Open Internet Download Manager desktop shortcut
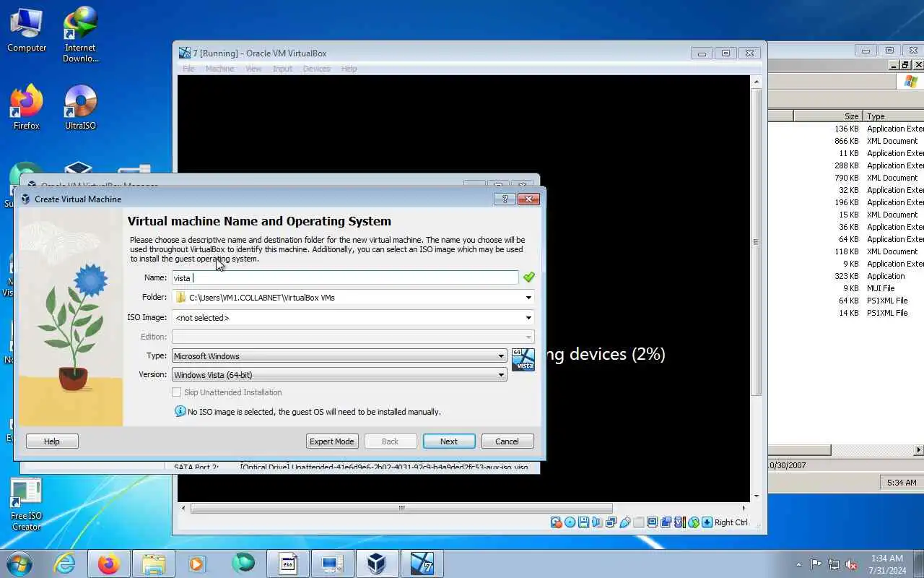Screen dimensions: 924x578 pyautogui.click(x=80, y=34)
